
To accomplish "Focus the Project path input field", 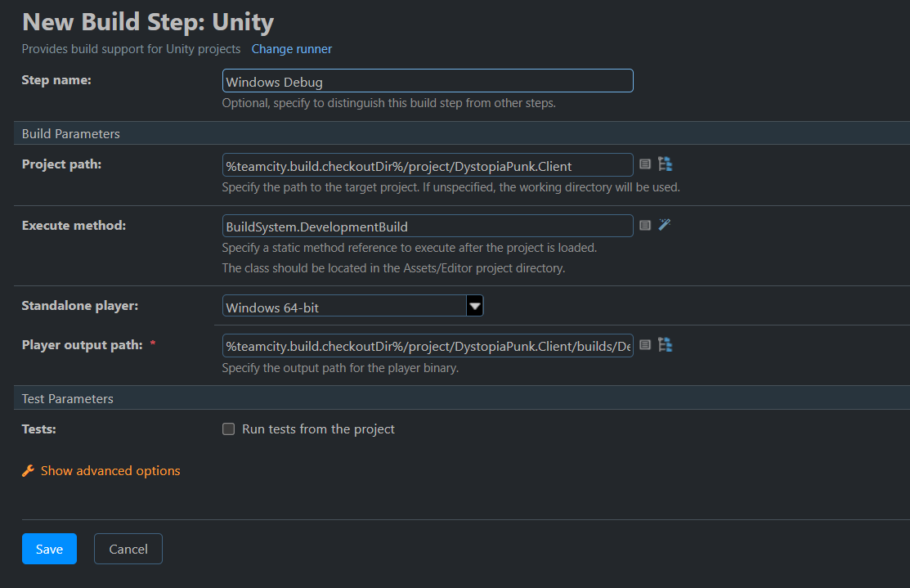I will click(x=428, y=165).
